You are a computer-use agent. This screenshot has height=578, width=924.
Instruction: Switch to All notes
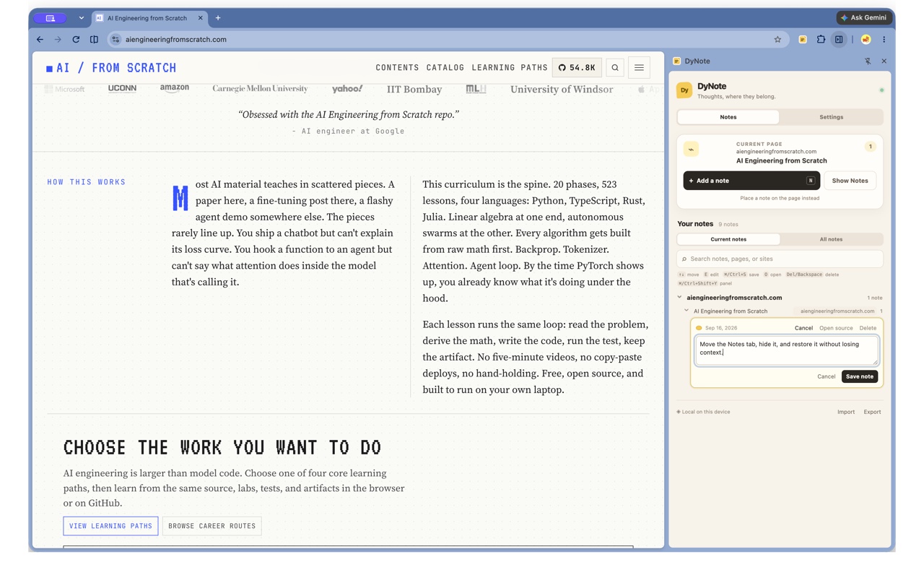[x=831, y=239]
